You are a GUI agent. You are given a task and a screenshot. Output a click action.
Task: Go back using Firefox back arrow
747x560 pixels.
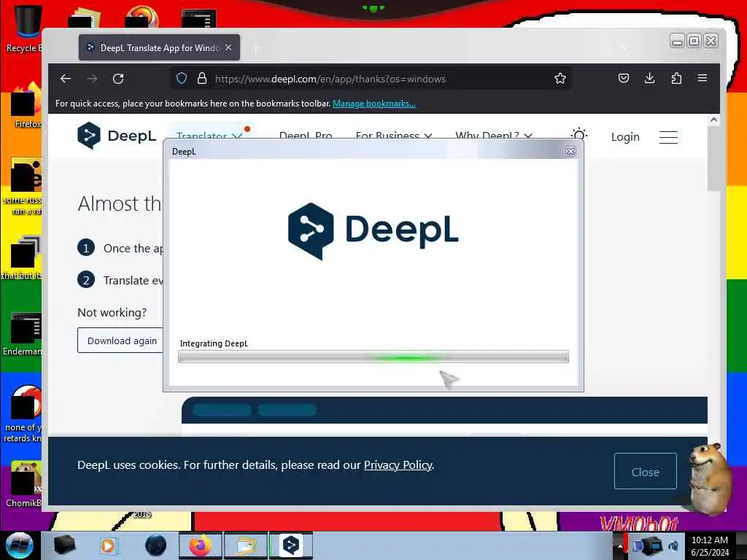[x=66, y=79]
